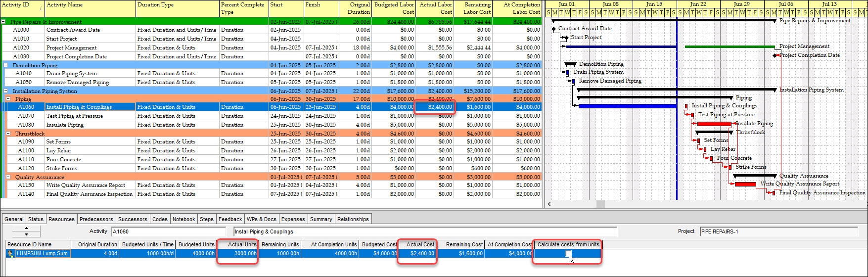Click the Project Completion Date milestone marker
The image size is (868, 277).
(775, 55)
